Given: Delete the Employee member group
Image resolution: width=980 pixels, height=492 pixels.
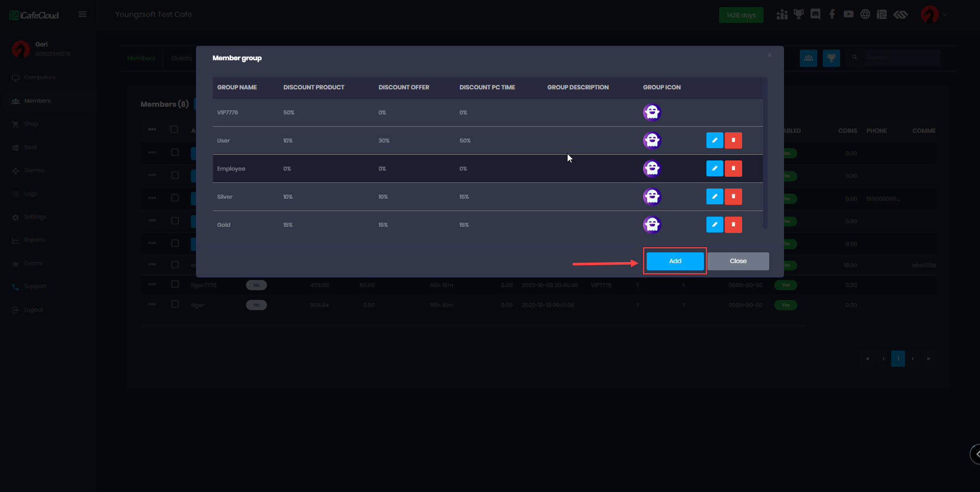Looking at the screenshot, I should (x=733, y=168).
